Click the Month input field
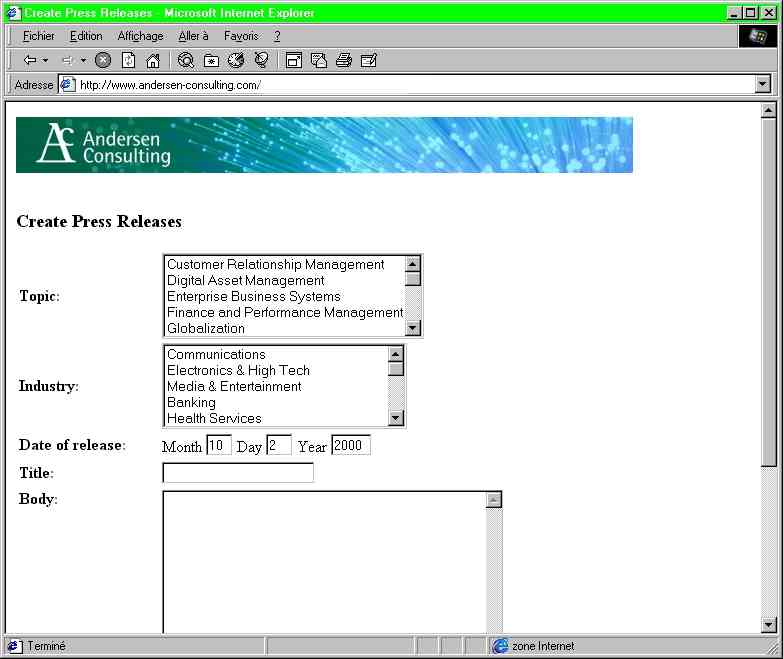This screenshot has width=783, height=659. [x=219, y=445]
